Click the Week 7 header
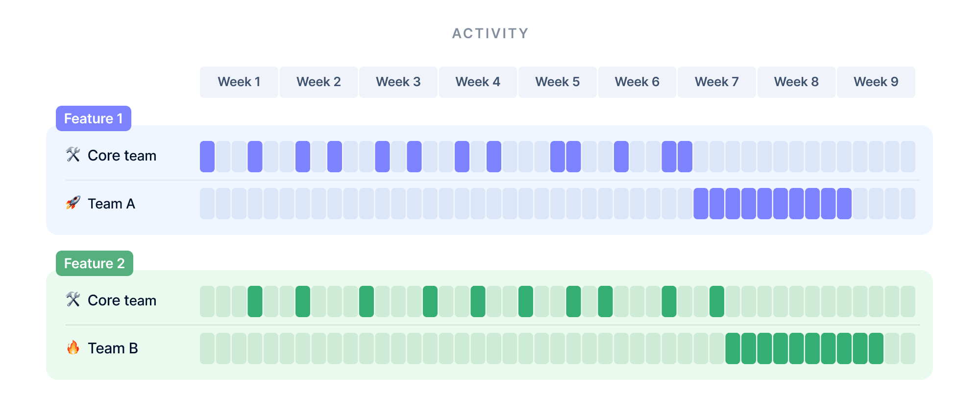 click(x=717, y=82)
